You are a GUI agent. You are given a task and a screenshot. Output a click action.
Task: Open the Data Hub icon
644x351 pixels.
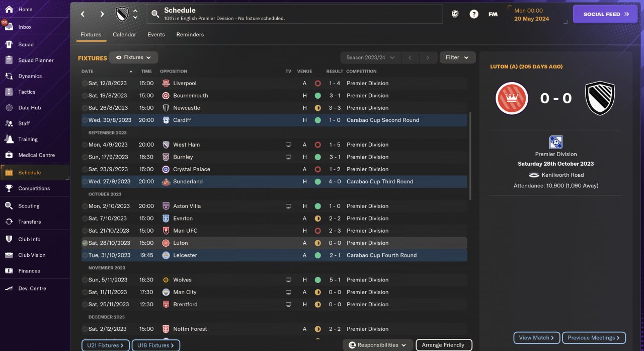tap(9, 108)
